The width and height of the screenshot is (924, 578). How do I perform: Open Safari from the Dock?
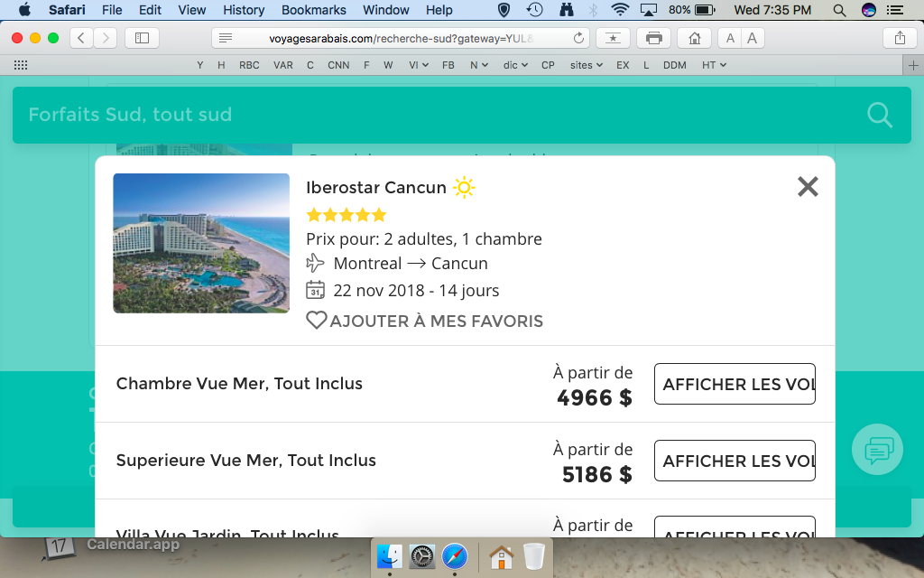[x=455, y=556]
